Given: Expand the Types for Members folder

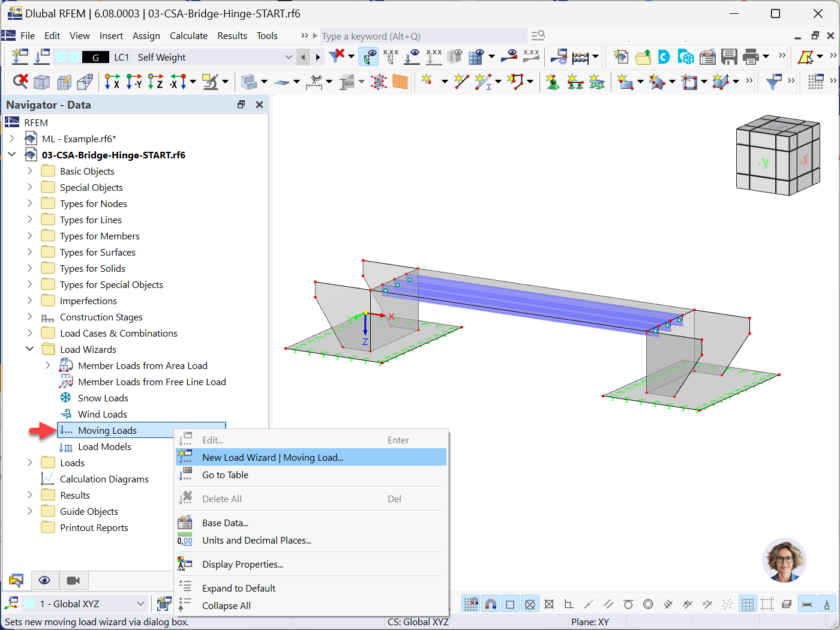Looking at the screenshot, I should (29, 236).
